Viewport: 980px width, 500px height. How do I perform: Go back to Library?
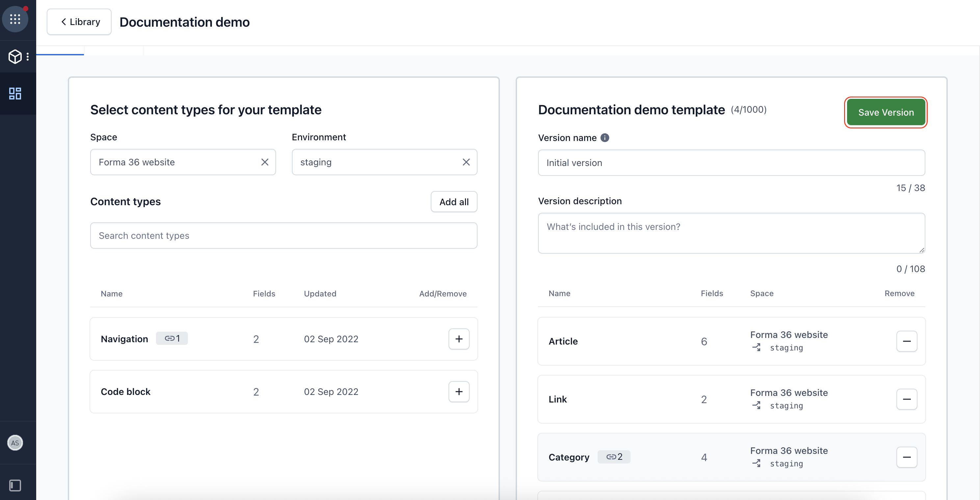(x=79, y=22)
